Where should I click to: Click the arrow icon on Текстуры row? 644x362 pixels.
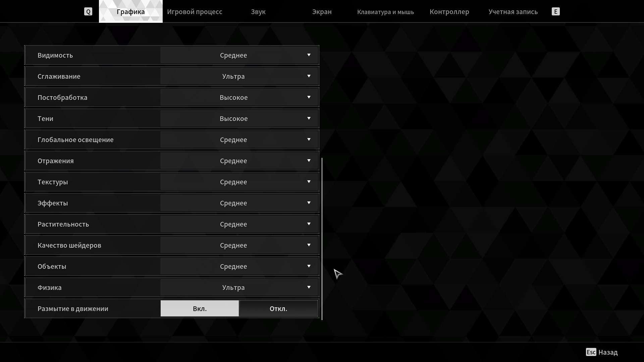[309, 182]
